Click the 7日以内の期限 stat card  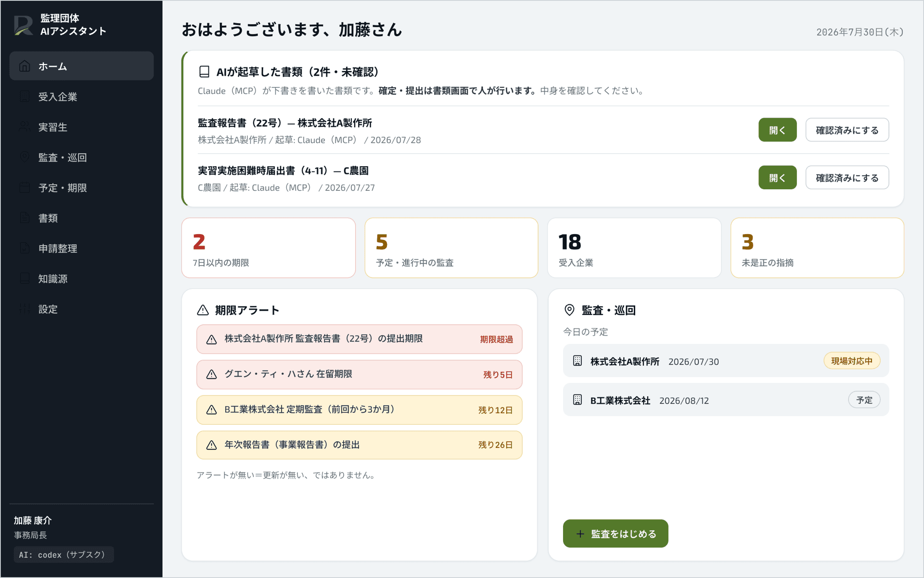point(269,248)
